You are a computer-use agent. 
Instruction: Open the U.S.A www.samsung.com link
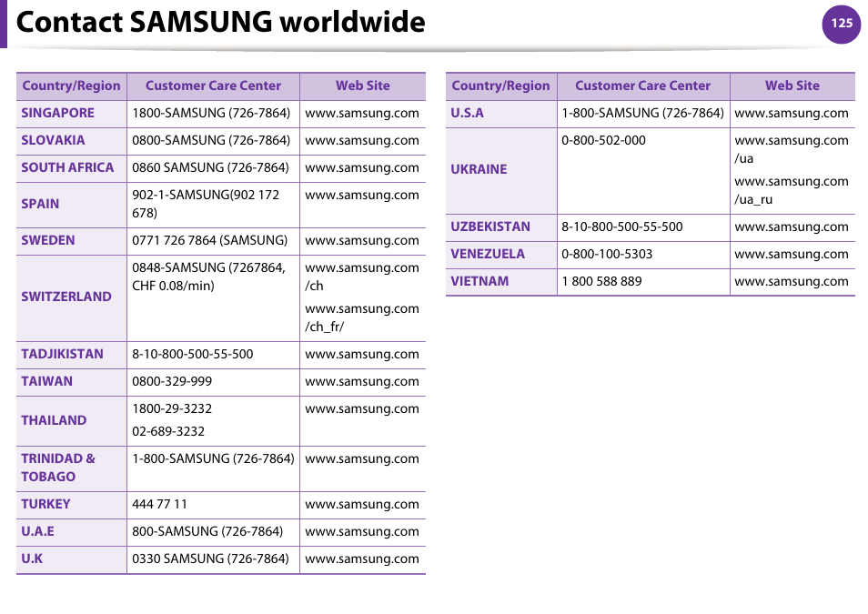[x=792, y=114]
